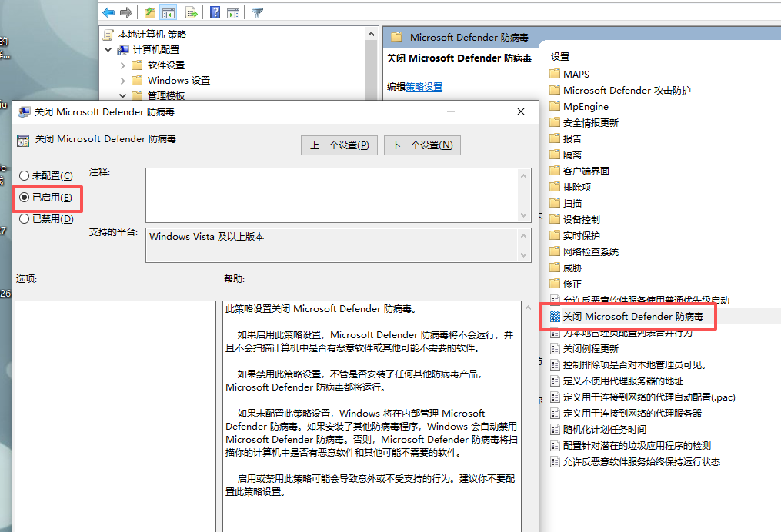Image resolution: width=781 pixels, height=532 pixels.
Task: Select the 已禁用(D) radio button
Action: [x=24, y=218]
